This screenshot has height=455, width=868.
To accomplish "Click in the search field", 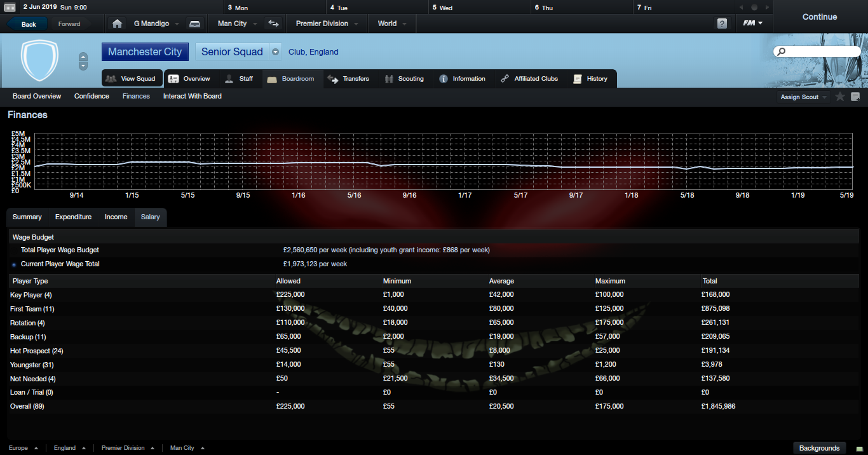I will pyautogui.click(x=817, y=51).
